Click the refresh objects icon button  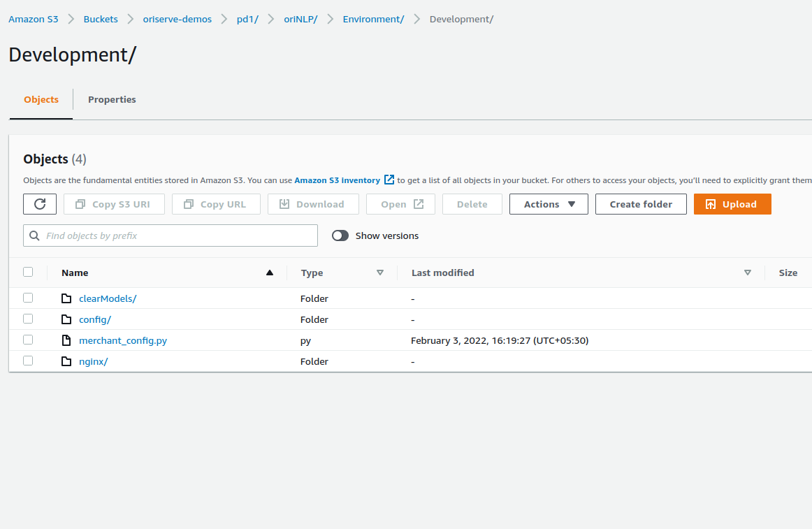[40, 204]
